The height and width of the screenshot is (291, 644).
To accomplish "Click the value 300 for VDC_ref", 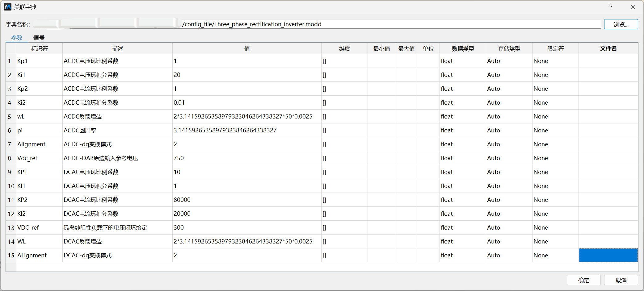I will [x=247, y=227].
